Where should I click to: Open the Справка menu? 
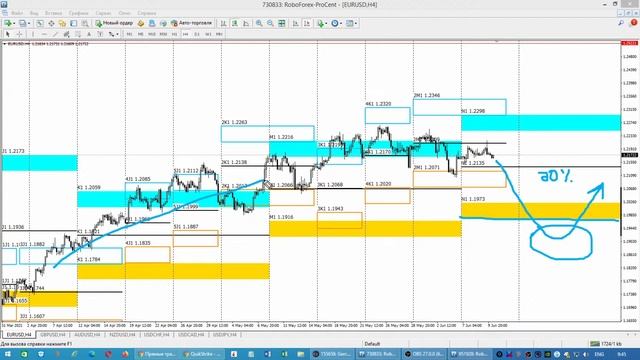click(x=147, y=13)
